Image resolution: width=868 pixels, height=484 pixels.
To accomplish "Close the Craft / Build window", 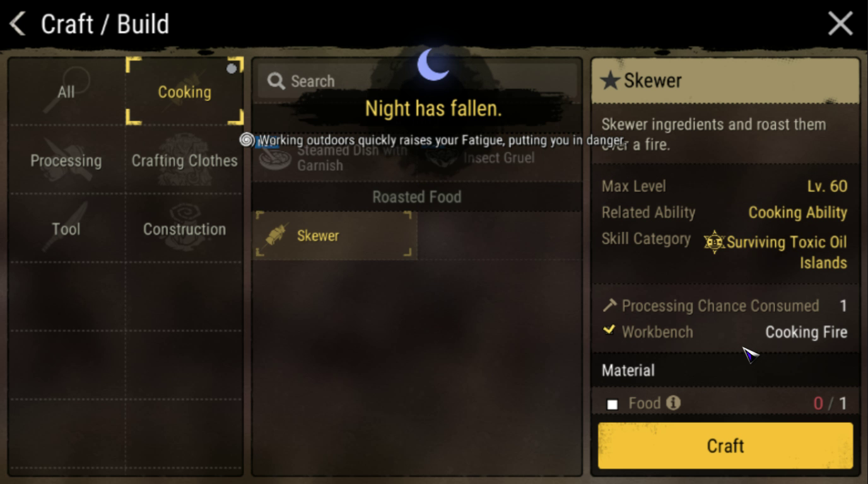I will (x=840, y=24).
